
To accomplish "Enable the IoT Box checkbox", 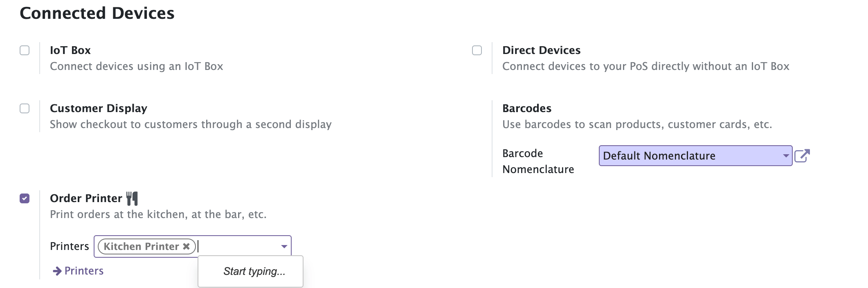I will [x=25, y=50].
